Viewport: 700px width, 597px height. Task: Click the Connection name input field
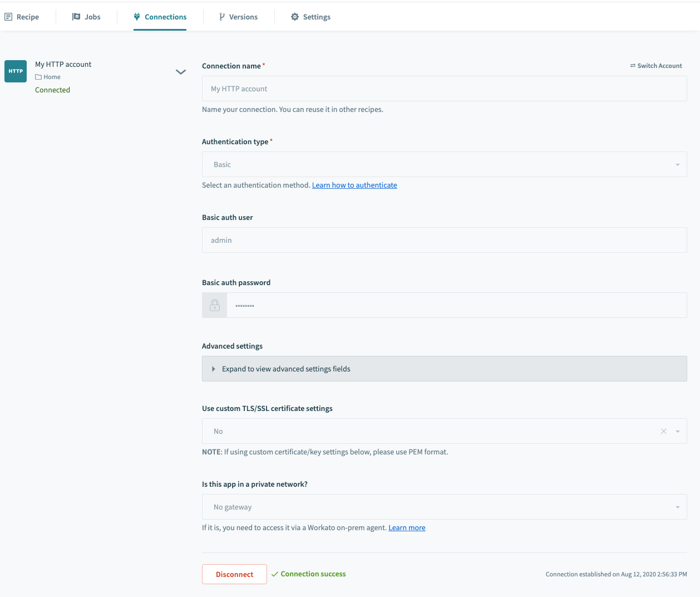click(x=444, y=89)
